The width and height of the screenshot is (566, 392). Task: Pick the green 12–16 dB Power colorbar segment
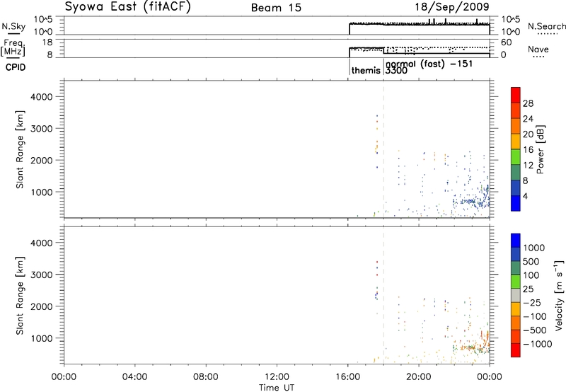click(516, 156)
